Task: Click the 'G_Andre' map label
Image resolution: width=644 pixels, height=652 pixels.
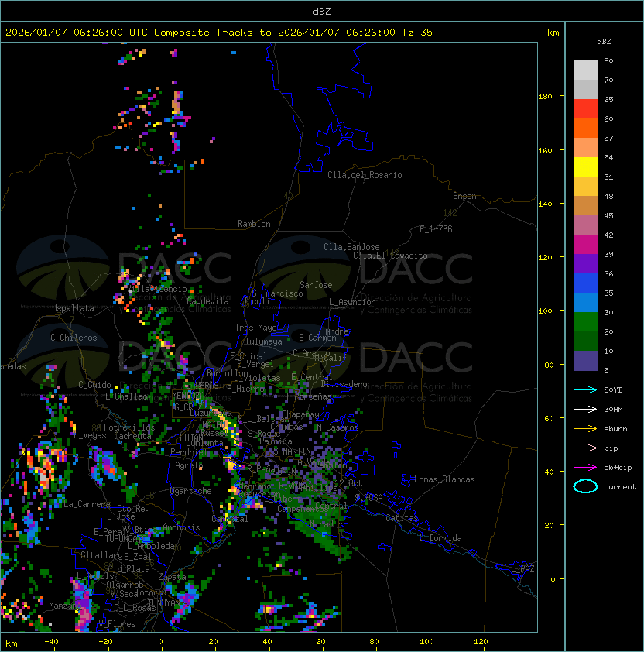Action: click(332, 331)
